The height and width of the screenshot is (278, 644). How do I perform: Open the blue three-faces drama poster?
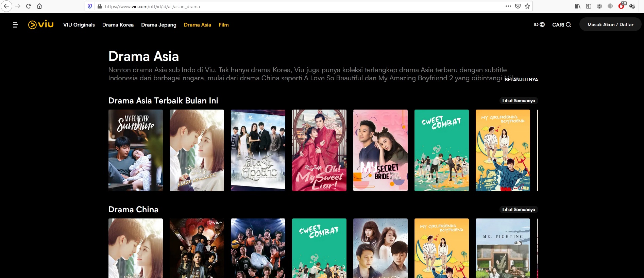pos(380,248)
